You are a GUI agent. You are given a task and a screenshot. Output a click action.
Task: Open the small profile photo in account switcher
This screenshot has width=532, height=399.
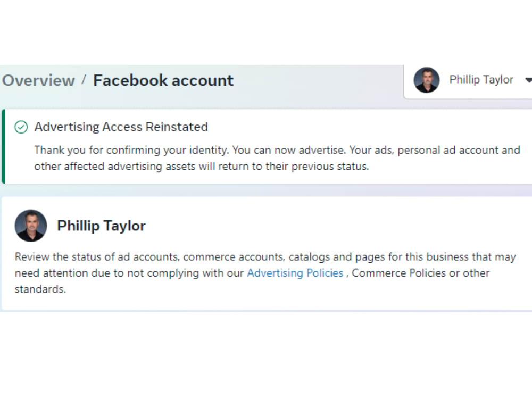(427, 80)
